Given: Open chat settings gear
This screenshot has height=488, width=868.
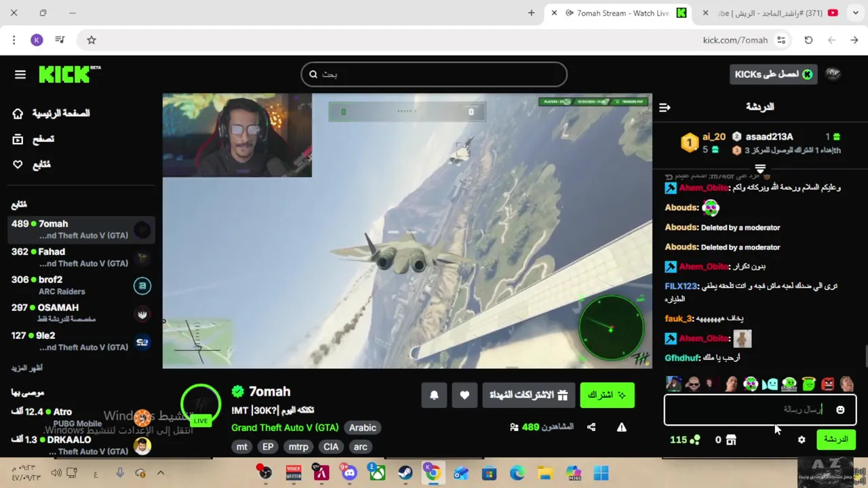Looking at the screenshot, I should pyautogui.click(x=802, y=440).
